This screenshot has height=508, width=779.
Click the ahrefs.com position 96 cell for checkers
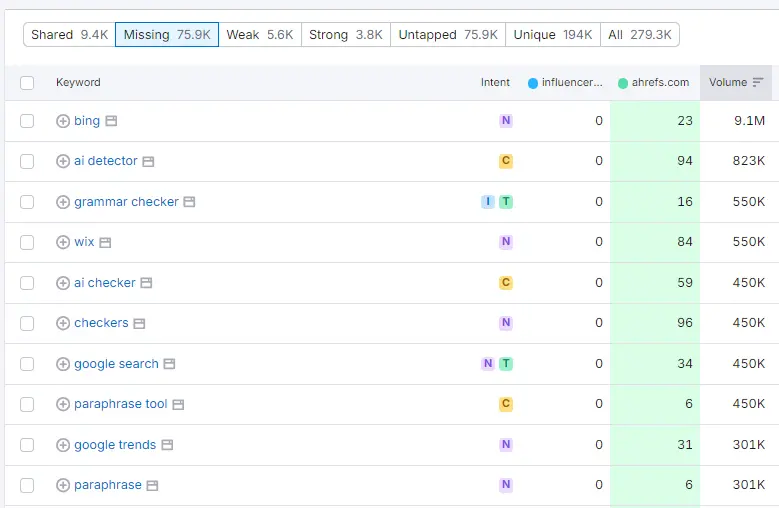point(655,323)
